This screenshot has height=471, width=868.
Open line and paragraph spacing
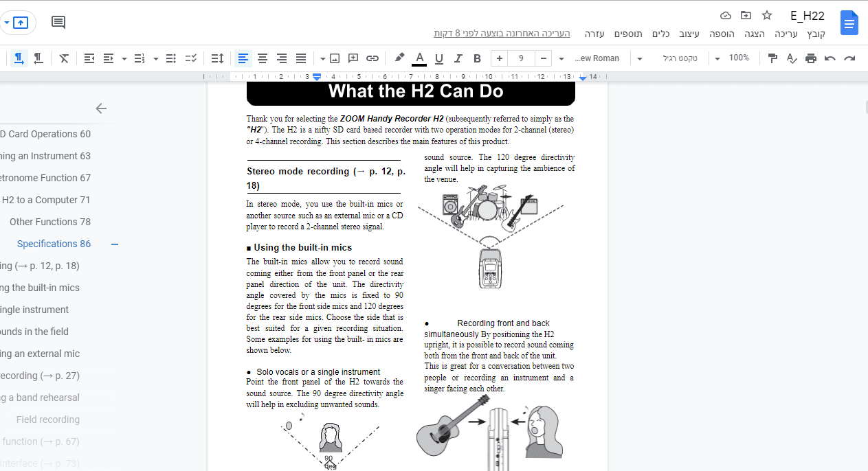pos(217,58)
